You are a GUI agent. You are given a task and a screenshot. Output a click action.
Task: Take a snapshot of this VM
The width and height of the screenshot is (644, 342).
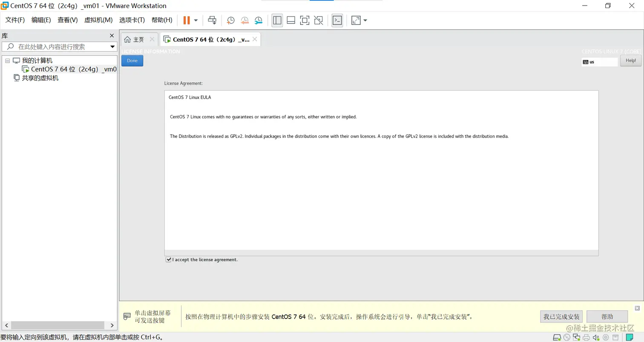(x=230, y=20)
